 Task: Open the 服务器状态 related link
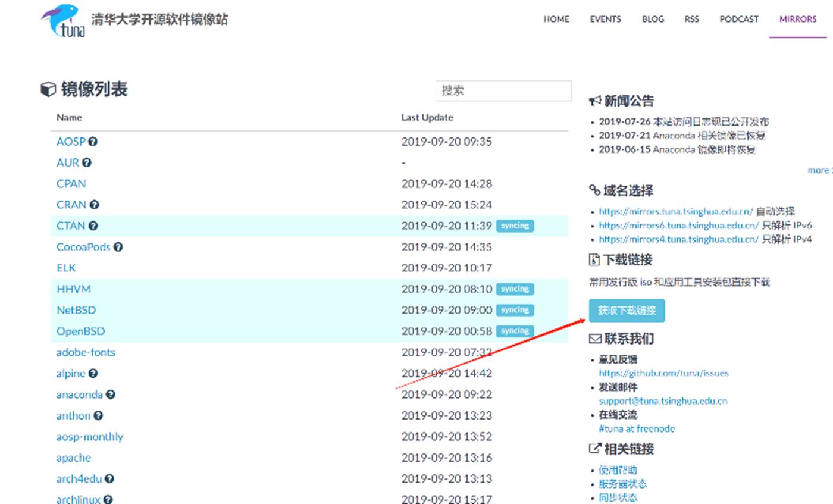(623, 484)
